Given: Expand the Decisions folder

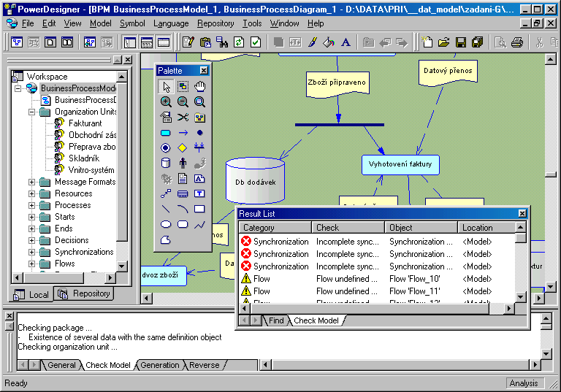Looking at the screenshot, I should pos(31,240).
